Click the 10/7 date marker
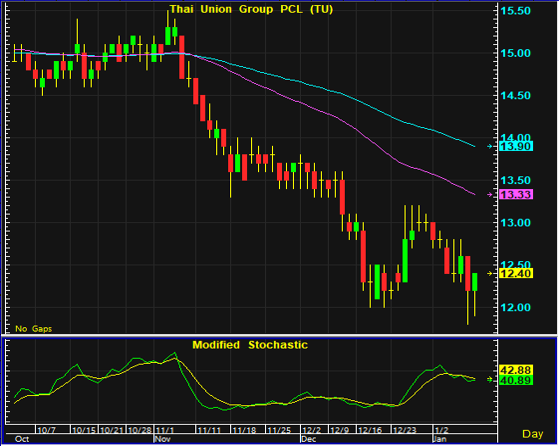 (46, 430)
